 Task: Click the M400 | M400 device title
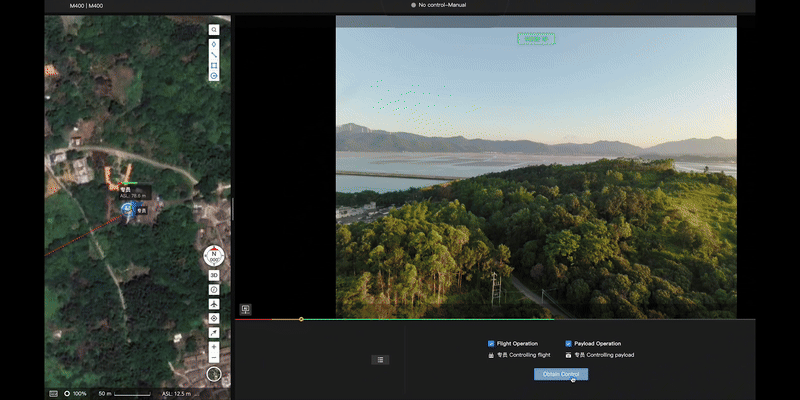coord(86,6)
